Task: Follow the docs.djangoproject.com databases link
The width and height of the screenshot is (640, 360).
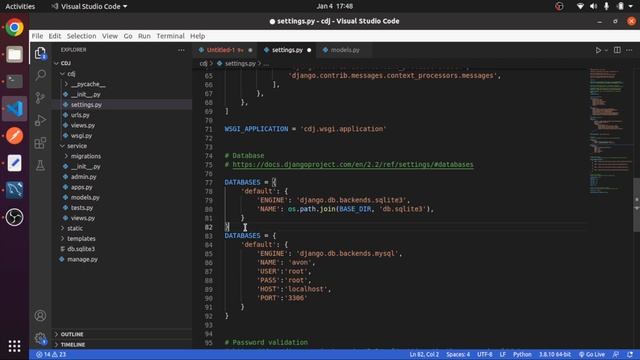Action: tap(353, 164)
